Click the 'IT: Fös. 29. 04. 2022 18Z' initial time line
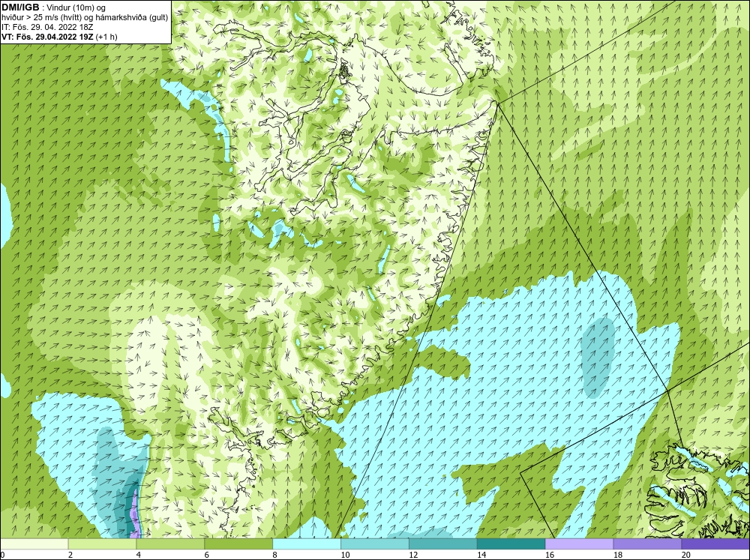 (47, 27)
